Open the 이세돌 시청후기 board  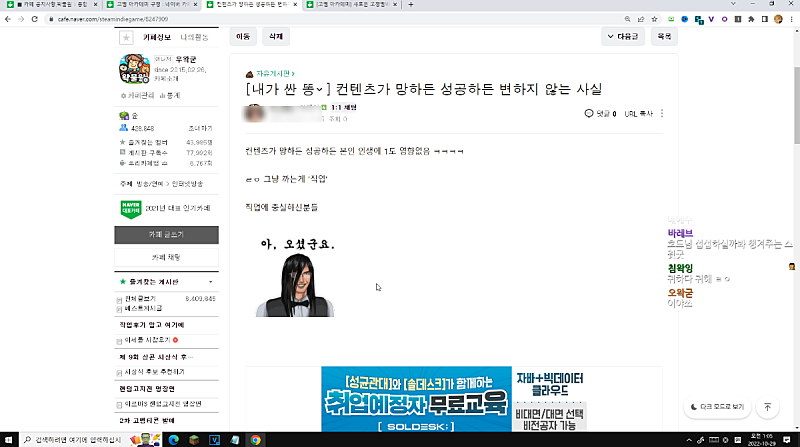click(147, 340)
